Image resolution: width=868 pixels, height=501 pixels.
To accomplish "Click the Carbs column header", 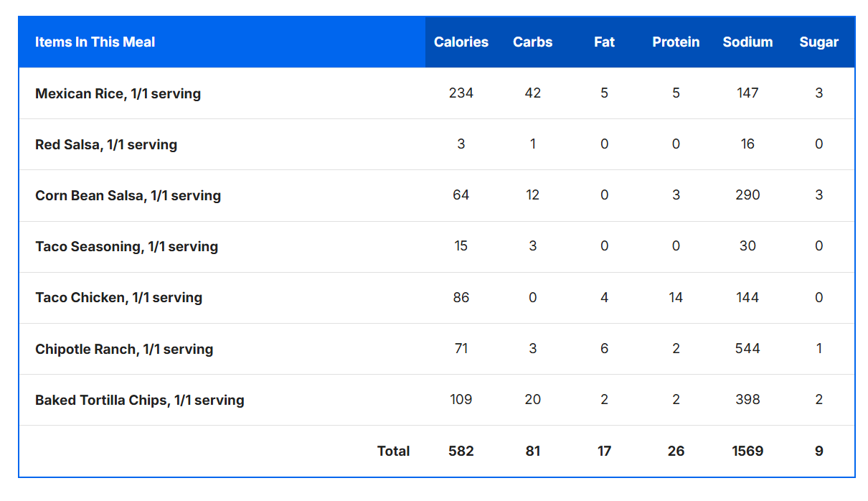I will pyautogui.click(x=532, y=42).
